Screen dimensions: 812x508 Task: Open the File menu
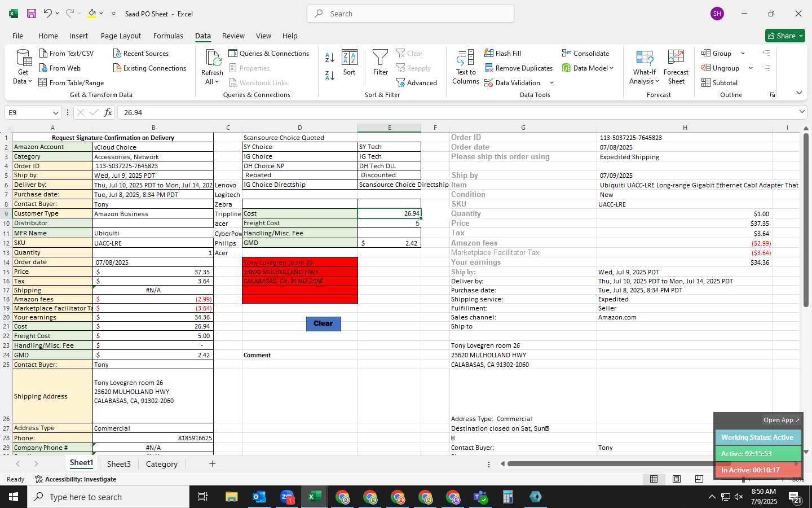tap(18, 36)
